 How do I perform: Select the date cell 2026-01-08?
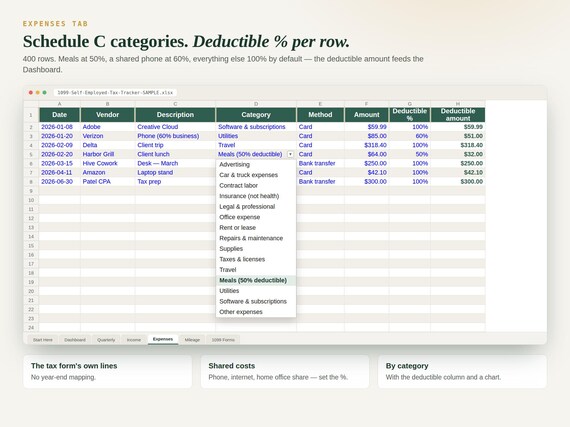pos(60,127)
